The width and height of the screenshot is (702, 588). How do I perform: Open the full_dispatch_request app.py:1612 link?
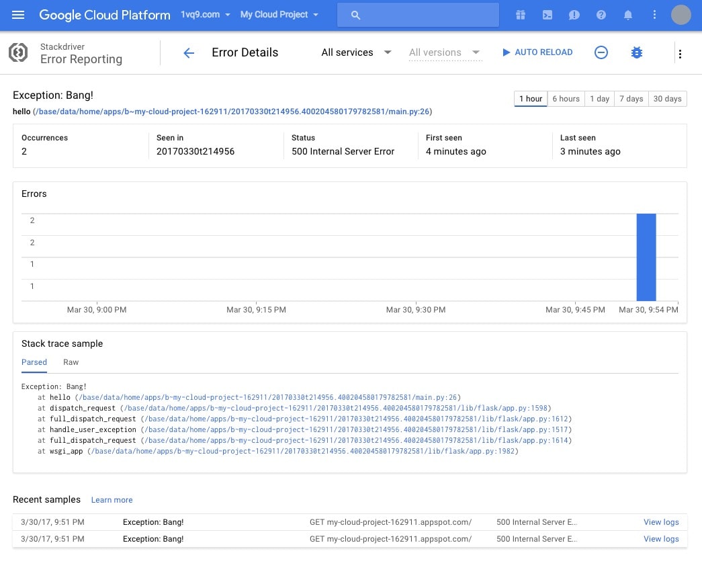pos(357,419)
